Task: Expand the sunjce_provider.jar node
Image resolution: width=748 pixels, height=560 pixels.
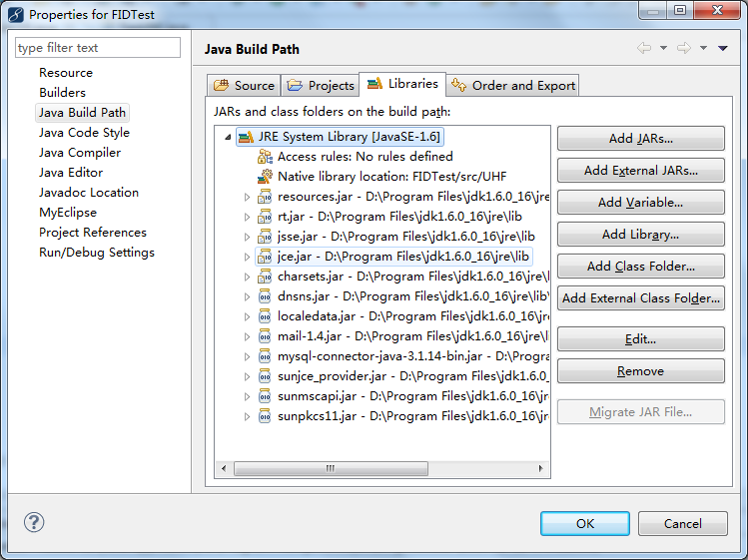Action: [247, 377]
